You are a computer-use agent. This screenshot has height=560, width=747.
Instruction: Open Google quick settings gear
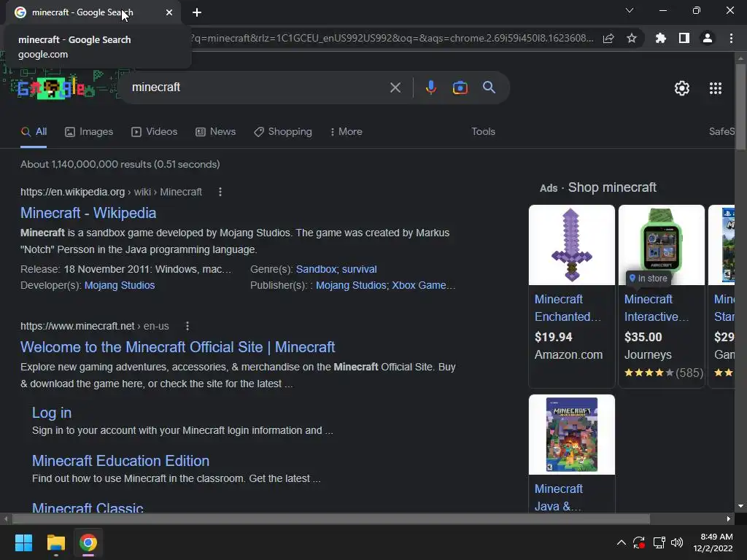pos(682,88)
